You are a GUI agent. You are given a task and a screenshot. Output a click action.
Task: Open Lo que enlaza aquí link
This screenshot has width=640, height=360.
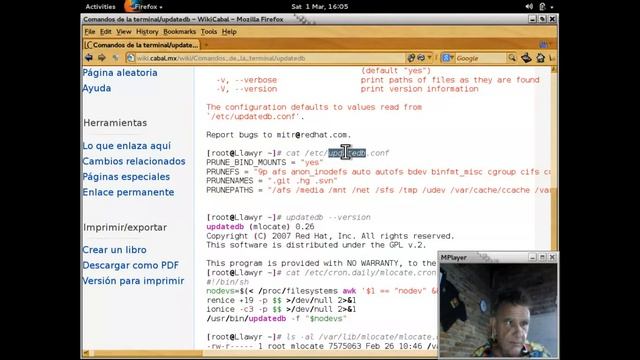(x=127, y=146)
